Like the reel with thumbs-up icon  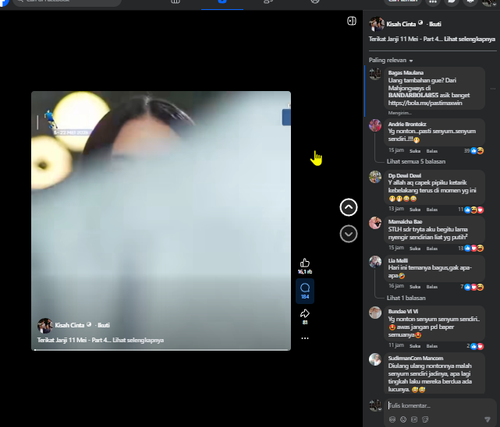(x=305, y=263)
